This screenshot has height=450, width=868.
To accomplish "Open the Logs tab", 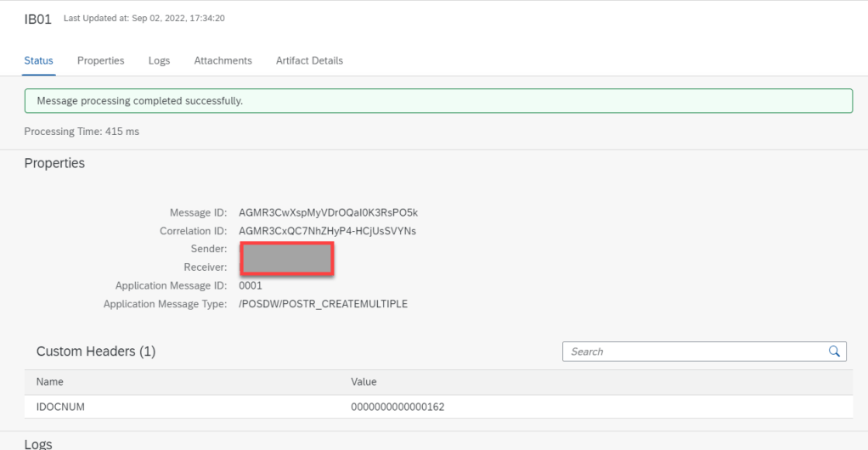I will coord(159,60).
